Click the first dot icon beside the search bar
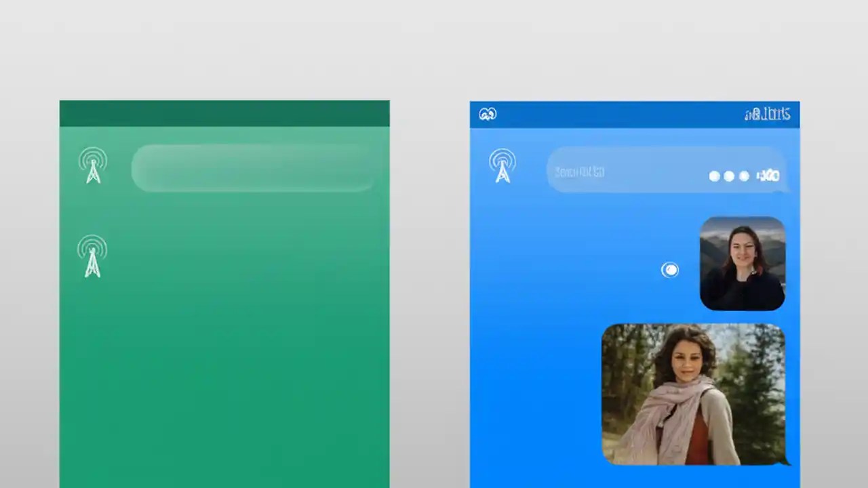 (714, 176)
